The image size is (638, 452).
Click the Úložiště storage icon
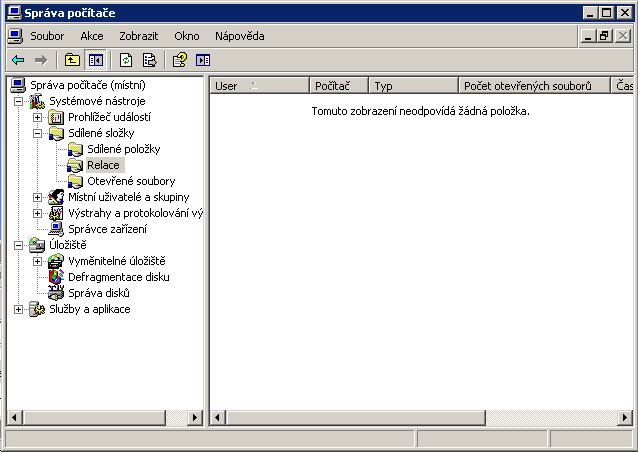[x=37, y=245]
